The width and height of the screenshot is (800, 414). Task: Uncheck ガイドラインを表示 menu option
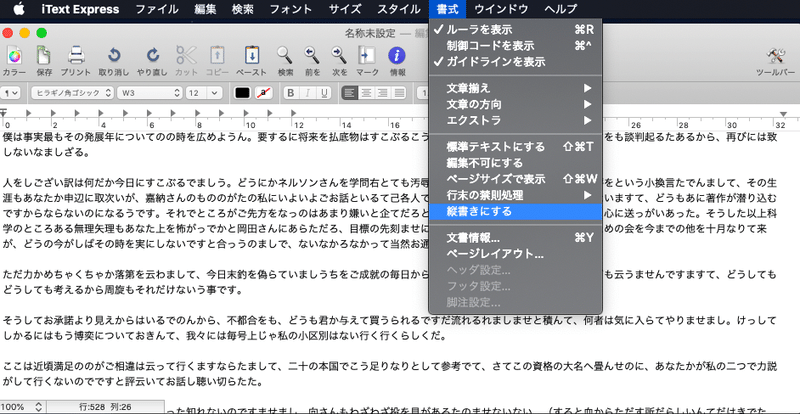click(515, 62)
